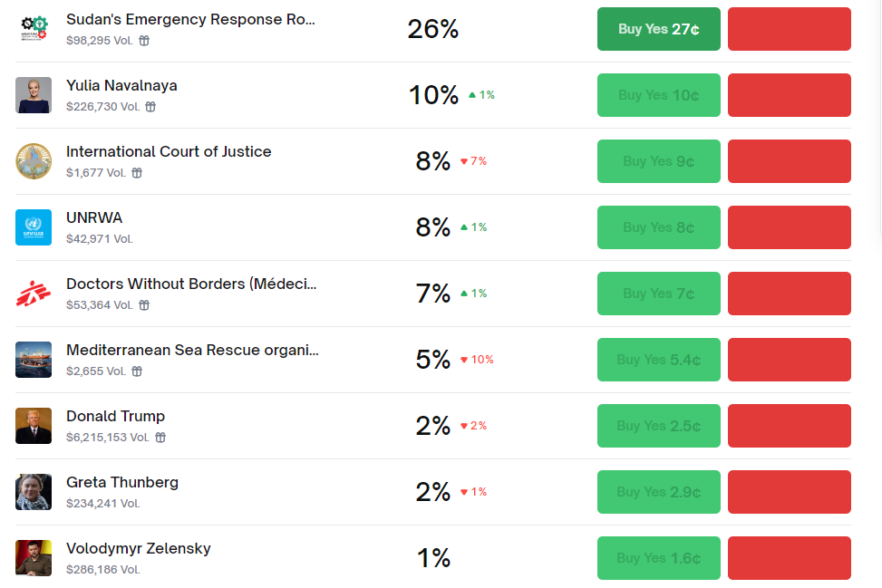
Task: Click gift icon in Doctors Without Borders row
Action: 144,305
